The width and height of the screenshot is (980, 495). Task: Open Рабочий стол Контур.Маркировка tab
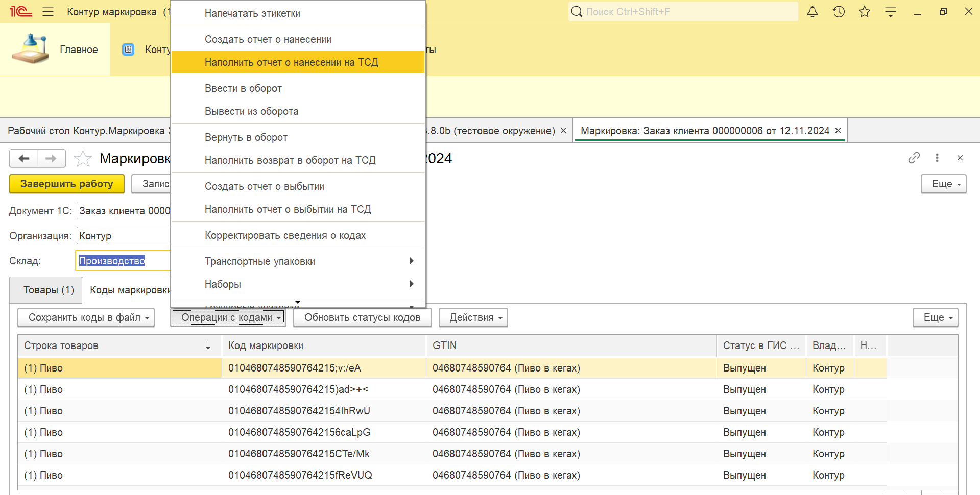86,131
